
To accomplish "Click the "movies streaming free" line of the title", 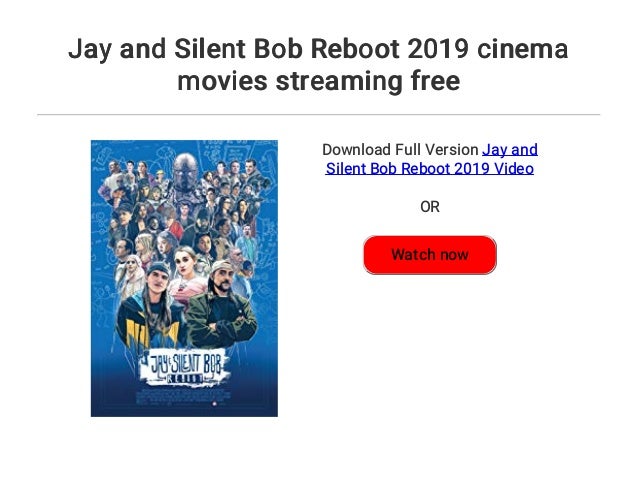I will 319,81.
